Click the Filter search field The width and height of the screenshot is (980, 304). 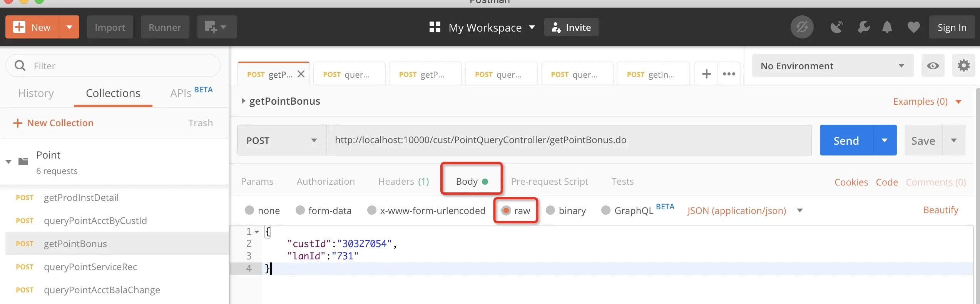pyautogui.click(x=114, y=66)
